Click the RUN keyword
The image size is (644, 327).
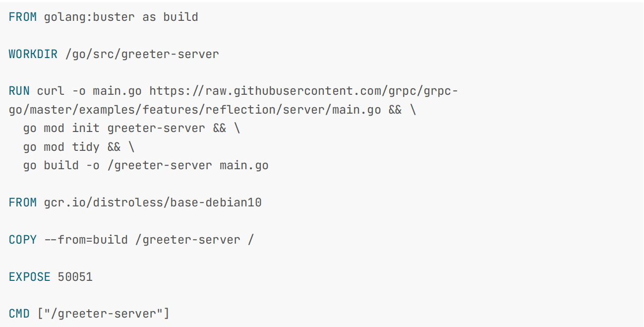(19, 91)
